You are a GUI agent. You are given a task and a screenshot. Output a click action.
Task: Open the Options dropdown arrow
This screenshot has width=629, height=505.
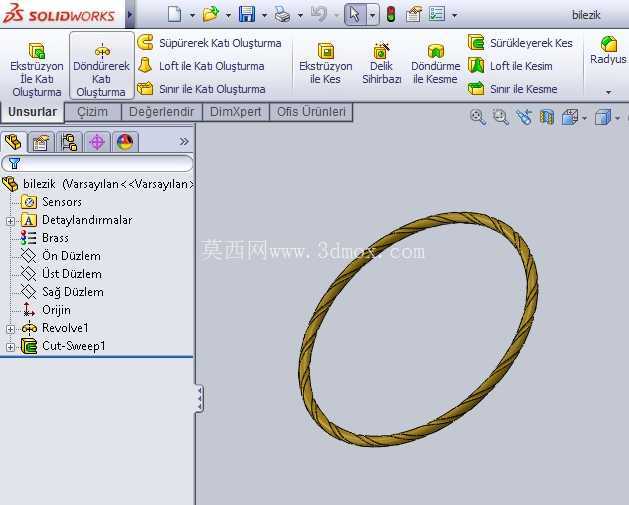[454, 16]
